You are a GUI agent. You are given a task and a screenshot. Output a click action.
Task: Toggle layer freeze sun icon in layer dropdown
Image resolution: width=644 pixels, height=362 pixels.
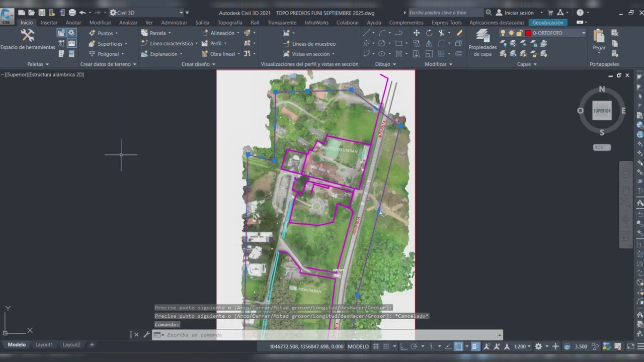coord(511,33)
